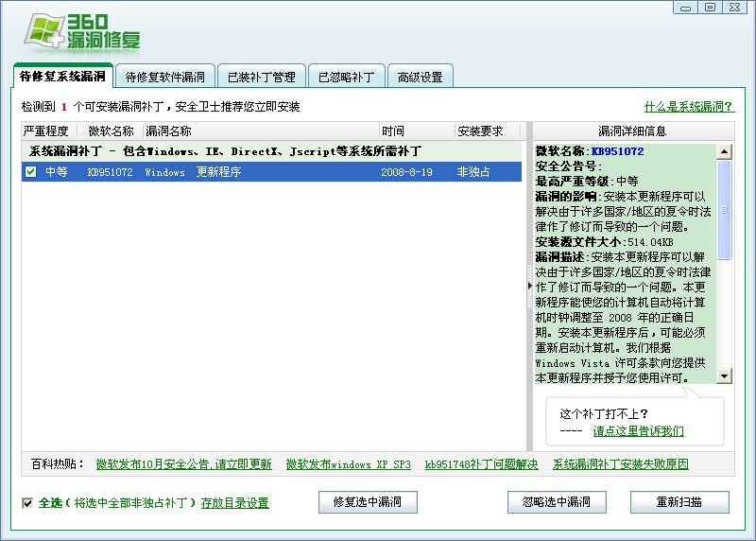The width and height of the screenshot is (756, 541).
Task: Open 系统漏洞补丁安装失败原因 link
Action: (621, 464)
